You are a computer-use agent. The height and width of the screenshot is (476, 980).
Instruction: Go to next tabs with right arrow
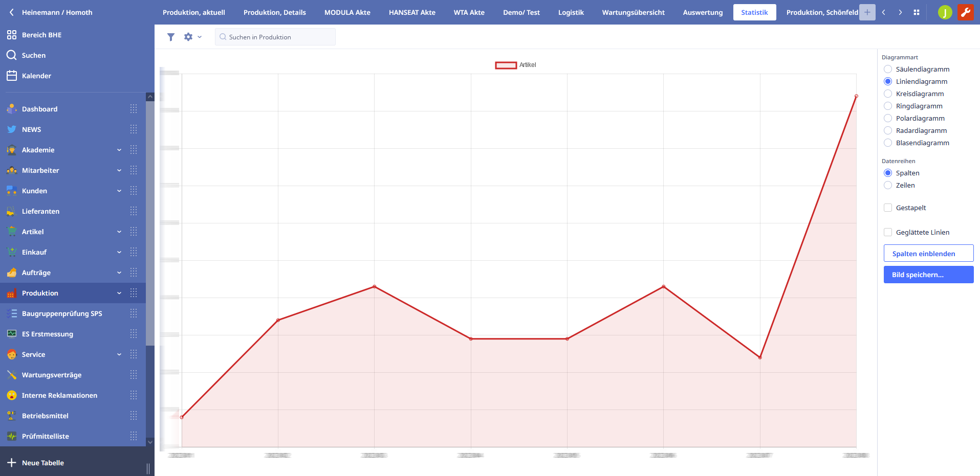tap(900, 12)
